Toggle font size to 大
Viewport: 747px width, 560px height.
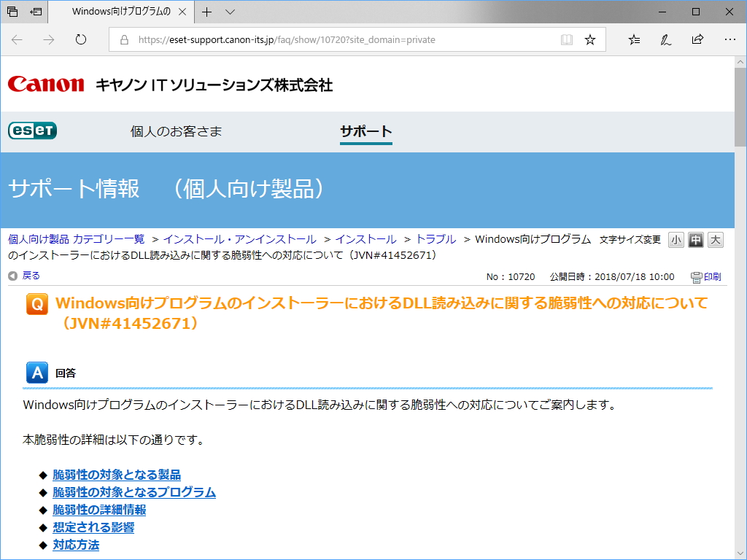(715, 240)
